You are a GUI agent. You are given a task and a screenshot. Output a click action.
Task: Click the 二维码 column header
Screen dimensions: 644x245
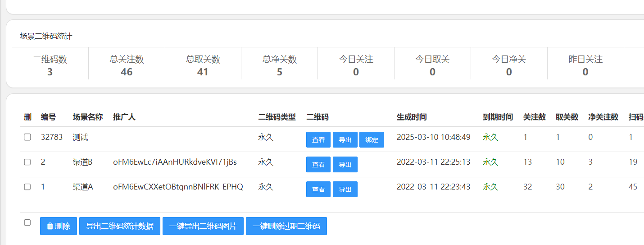317,117
